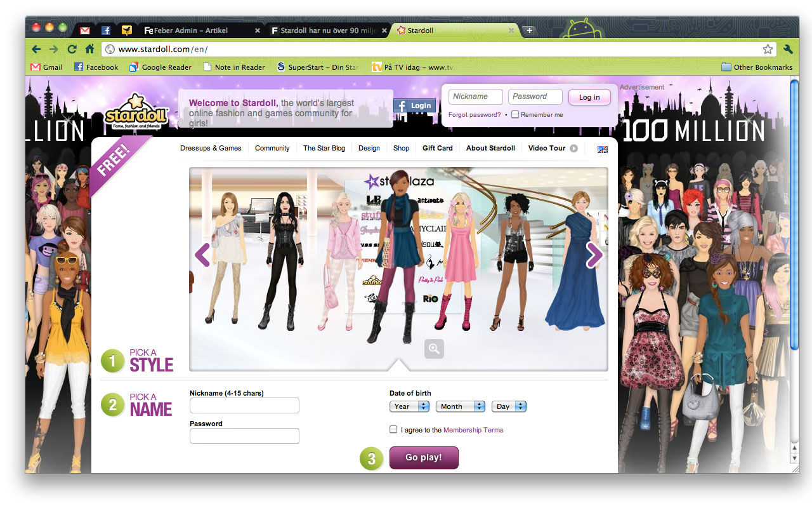This screenshot has width=812, height=508.
Task: Check the Remember me box
Action: coord(515,114)
